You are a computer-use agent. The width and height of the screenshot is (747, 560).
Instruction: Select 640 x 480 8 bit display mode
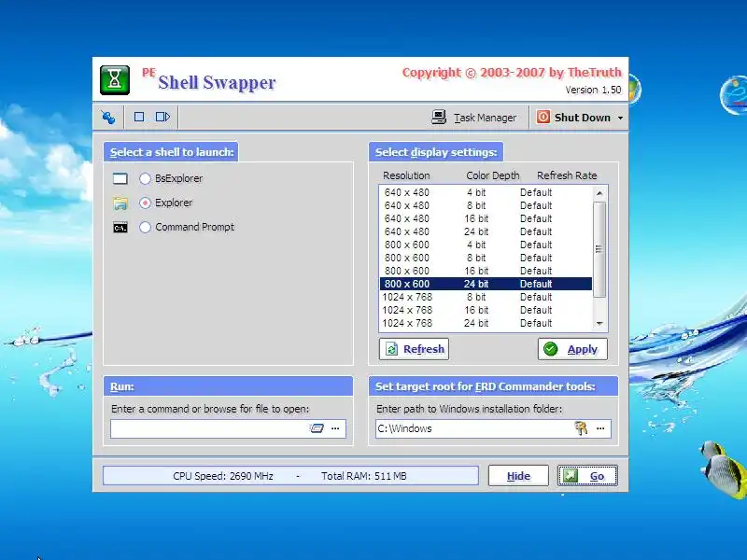point(486,205)
